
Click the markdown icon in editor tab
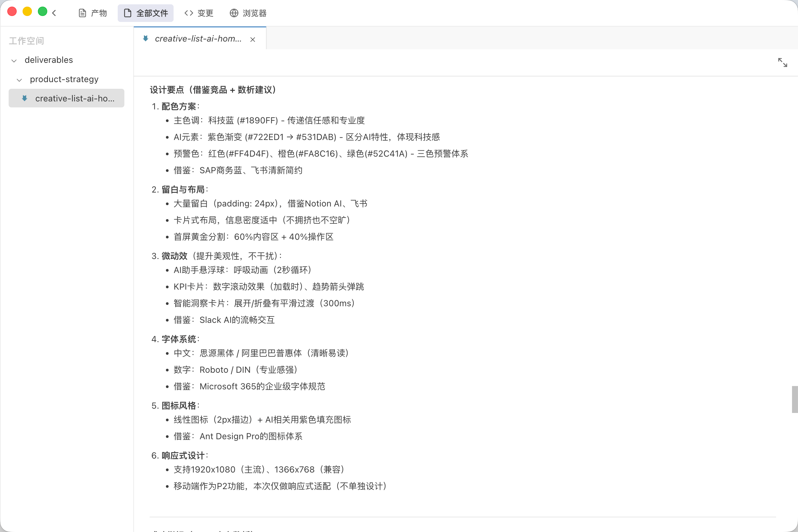(146, 38)
